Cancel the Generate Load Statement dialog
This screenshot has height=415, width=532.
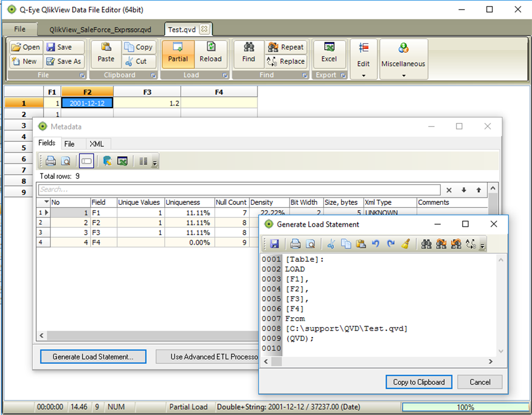480,382
